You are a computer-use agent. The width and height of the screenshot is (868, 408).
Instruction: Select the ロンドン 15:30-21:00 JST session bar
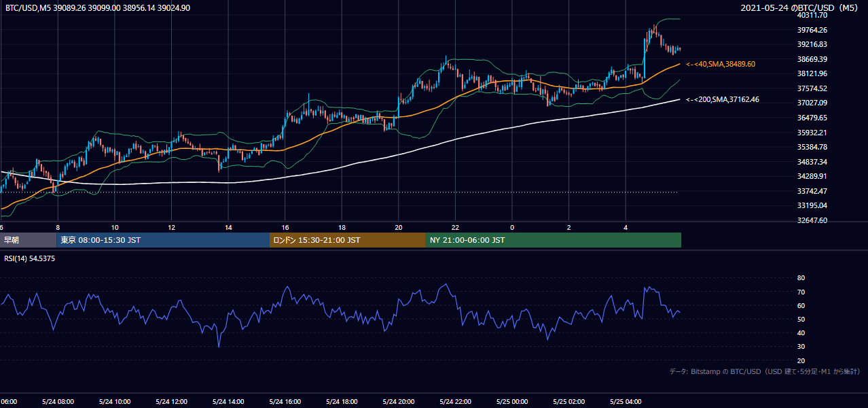pos(348,240)
